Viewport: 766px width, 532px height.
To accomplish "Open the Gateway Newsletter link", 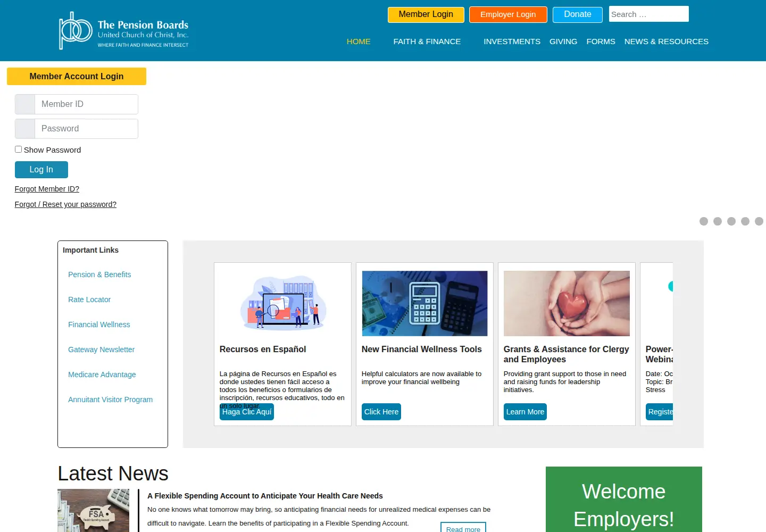I will coord(101,350).
